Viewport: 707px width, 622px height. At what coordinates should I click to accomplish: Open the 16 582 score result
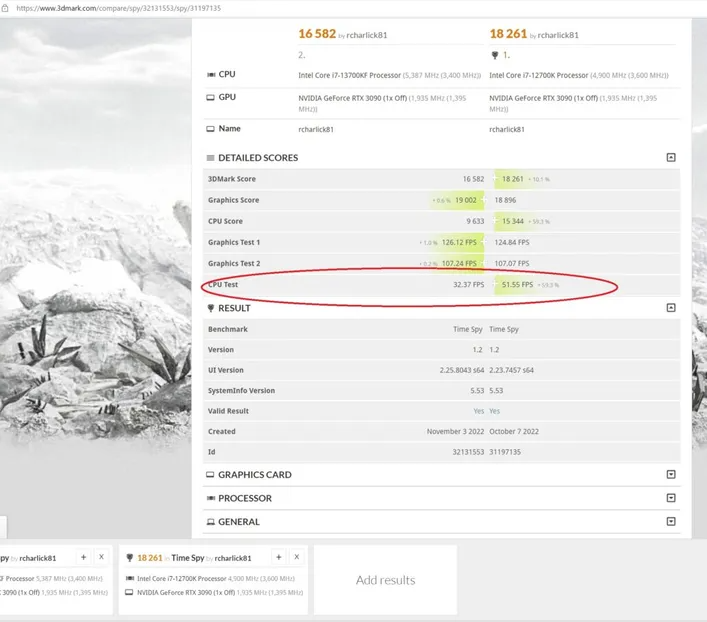tap(317, 34)
